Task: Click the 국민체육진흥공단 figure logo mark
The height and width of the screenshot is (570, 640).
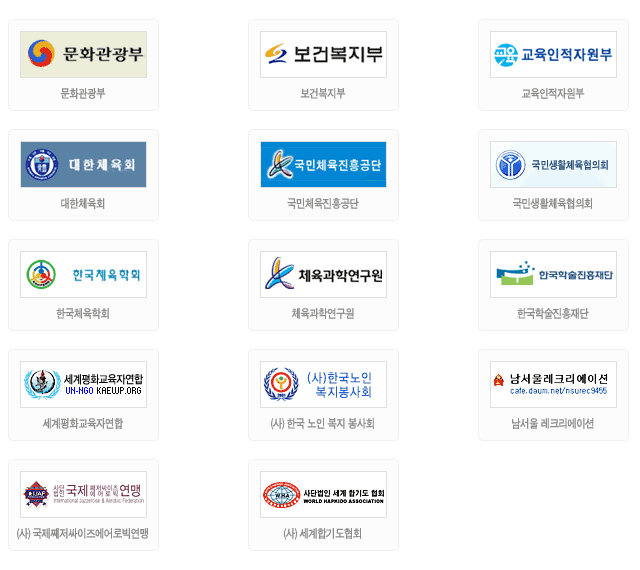Action: click(x=280, y=164)
